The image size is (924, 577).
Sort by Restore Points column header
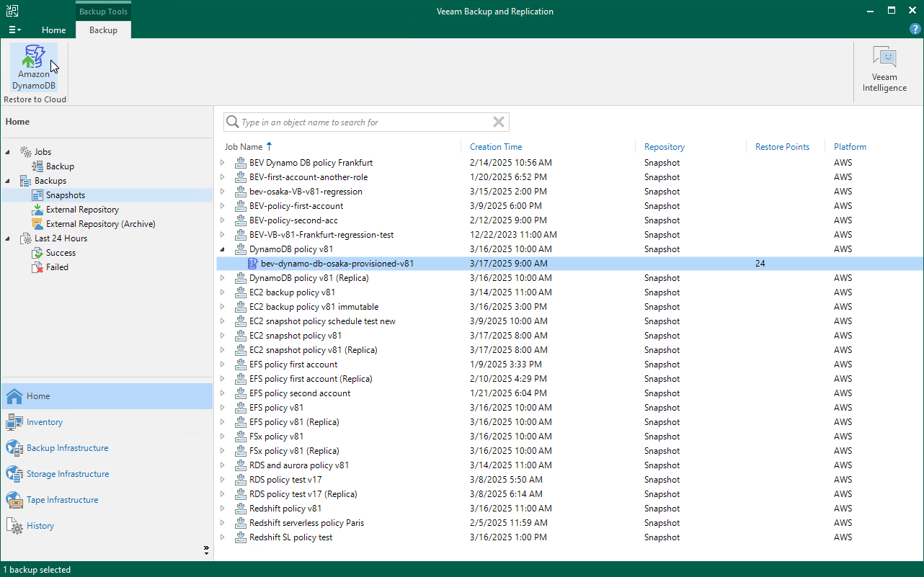coord(782,146)
